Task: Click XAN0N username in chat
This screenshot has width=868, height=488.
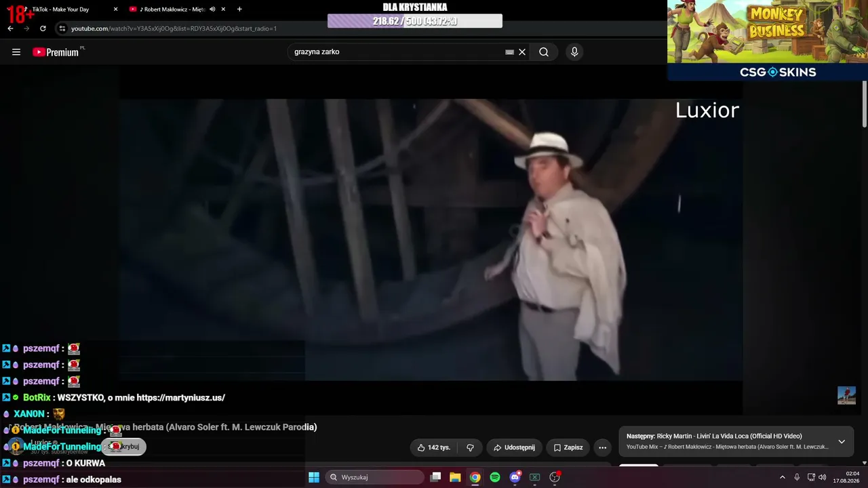Action: click(28, 414)
